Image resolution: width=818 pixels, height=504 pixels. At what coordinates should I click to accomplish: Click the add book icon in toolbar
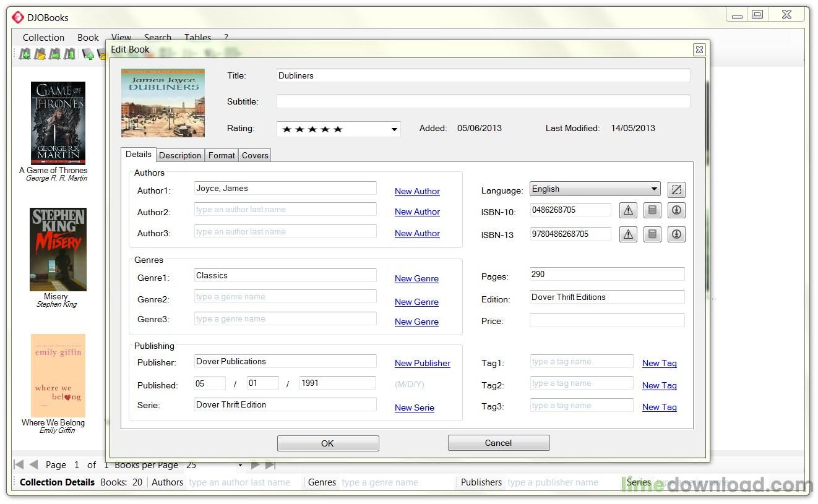coord(88,54)
